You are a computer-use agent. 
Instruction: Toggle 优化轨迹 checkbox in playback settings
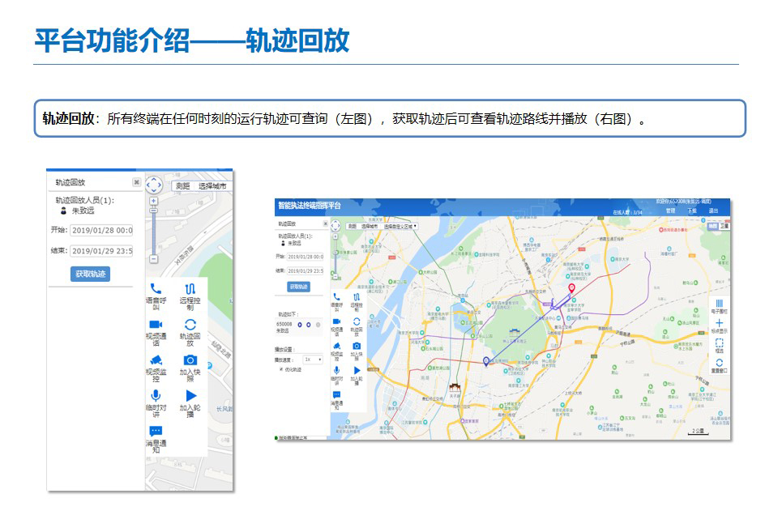click(281, 369)
